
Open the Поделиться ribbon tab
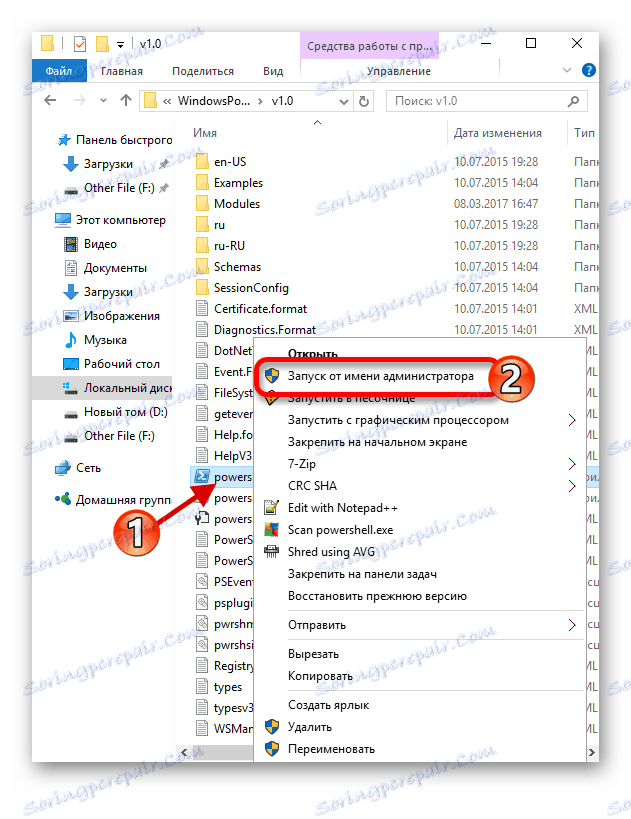(x=203, y=71)
